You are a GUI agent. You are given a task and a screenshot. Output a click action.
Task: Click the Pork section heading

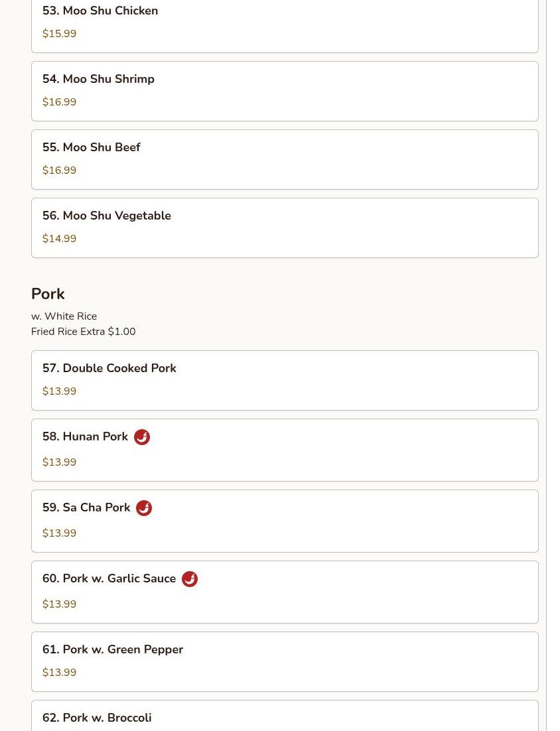[48, 294]
